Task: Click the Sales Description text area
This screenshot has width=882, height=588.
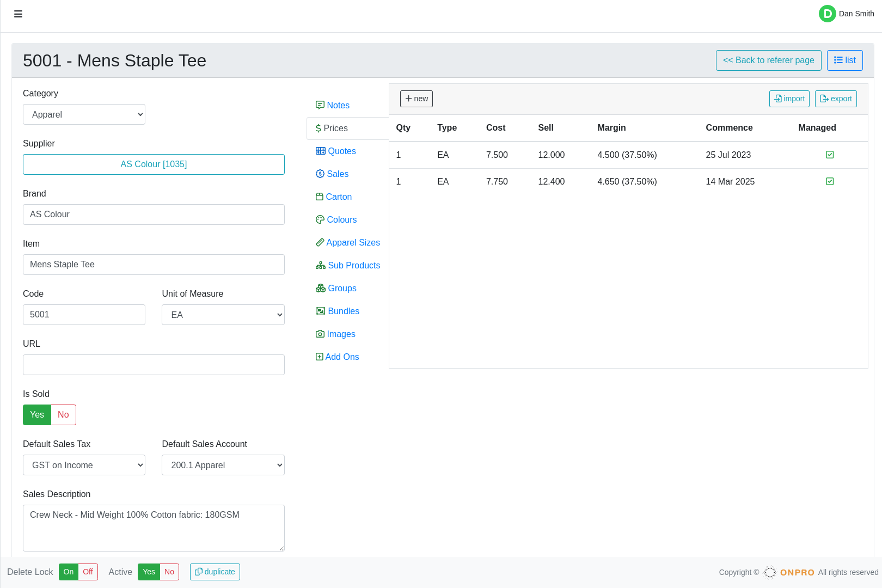Action: coord(154,528)
